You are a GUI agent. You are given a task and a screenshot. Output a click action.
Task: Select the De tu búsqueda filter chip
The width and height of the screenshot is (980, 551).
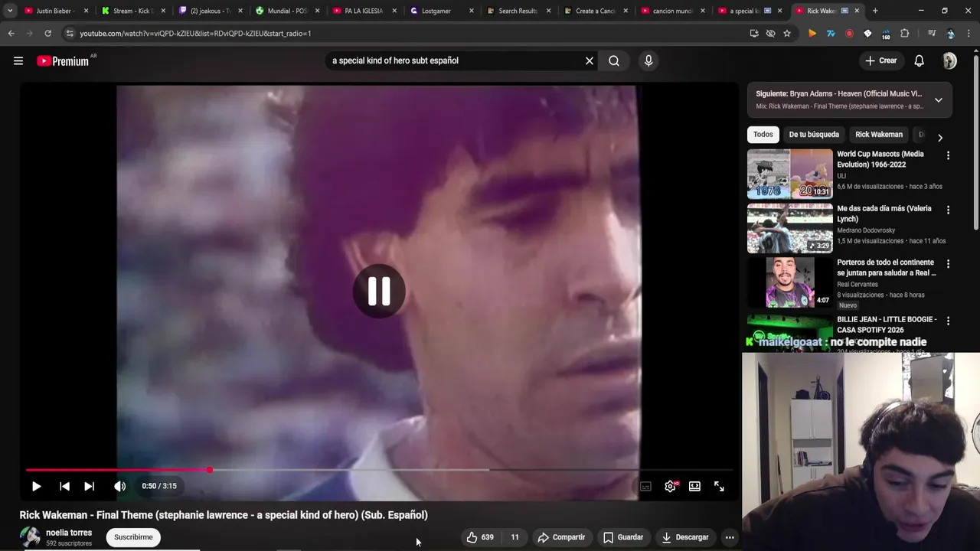(x=814, y=134)
